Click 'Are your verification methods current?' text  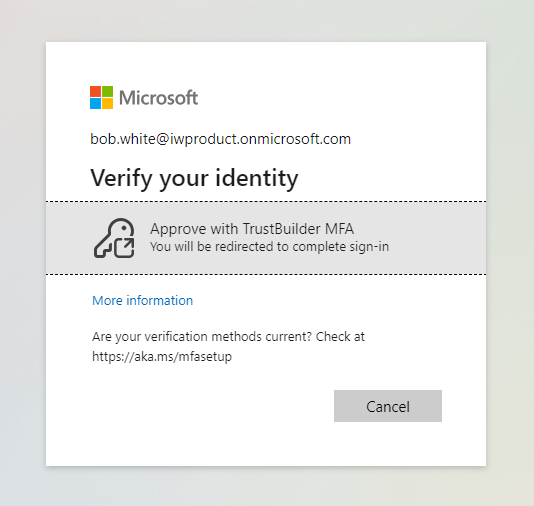pos(202,336)
